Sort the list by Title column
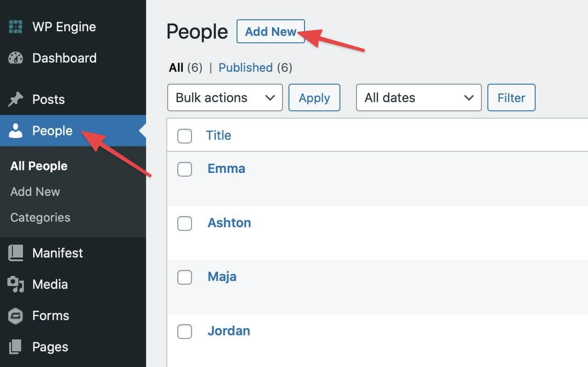The height and width of the screenshot is (367, 588). (x=218, y=135)
